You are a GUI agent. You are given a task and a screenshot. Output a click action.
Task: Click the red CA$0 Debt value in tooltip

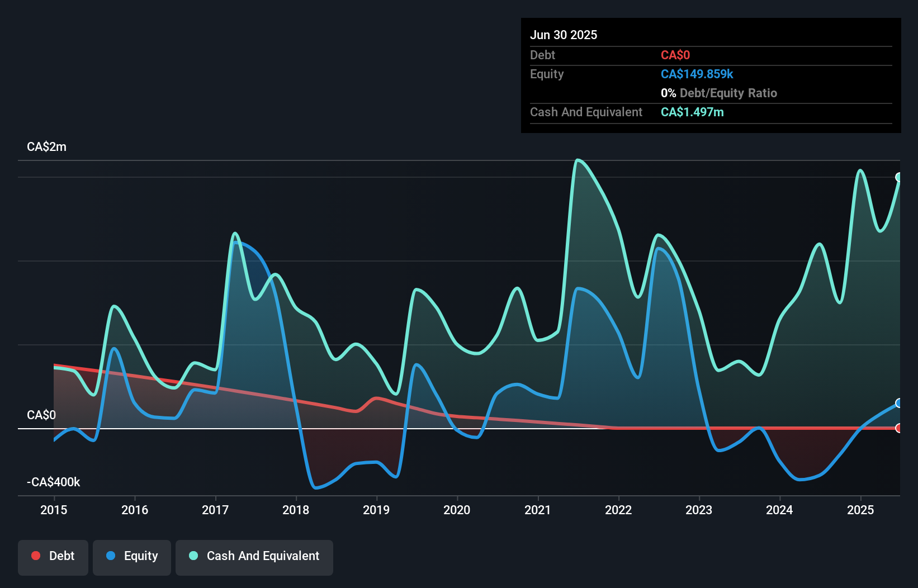pyautogui.click(x=675, y=55)
